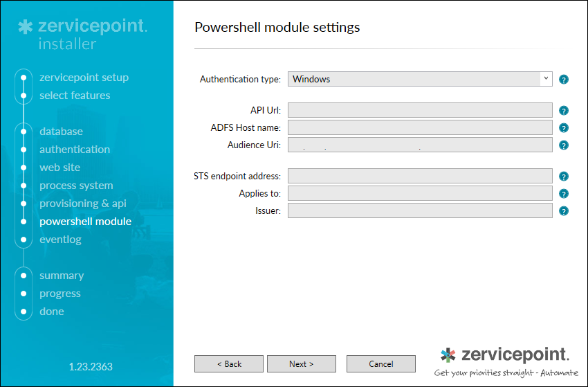The image size is (588, 387).
Task: Open help for Authentication type
Action: 563,79
